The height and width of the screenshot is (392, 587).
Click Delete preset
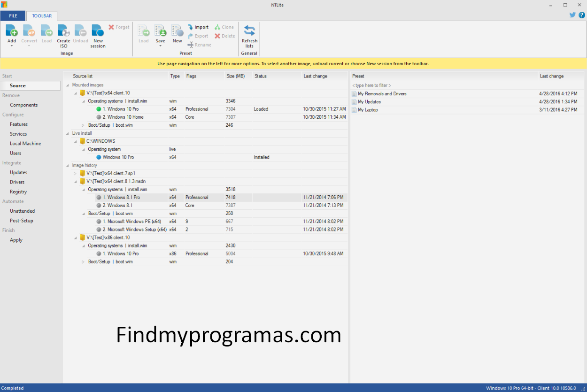tap(224, 36)
